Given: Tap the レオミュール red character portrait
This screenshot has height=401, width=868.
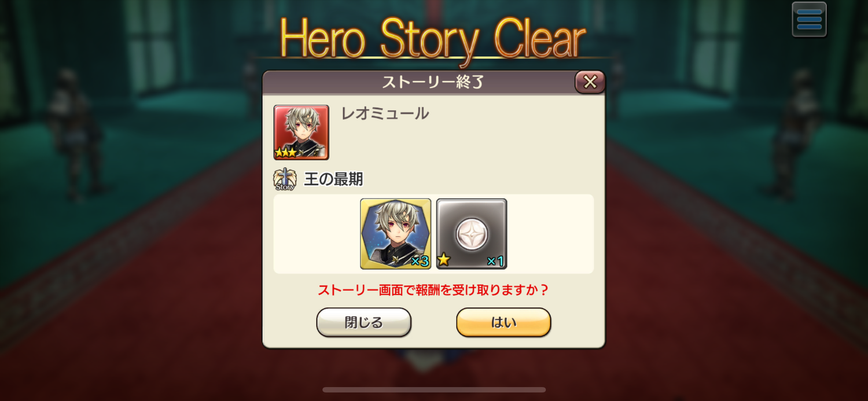Looking at the screenshot, I should click(x=301, y=132).
